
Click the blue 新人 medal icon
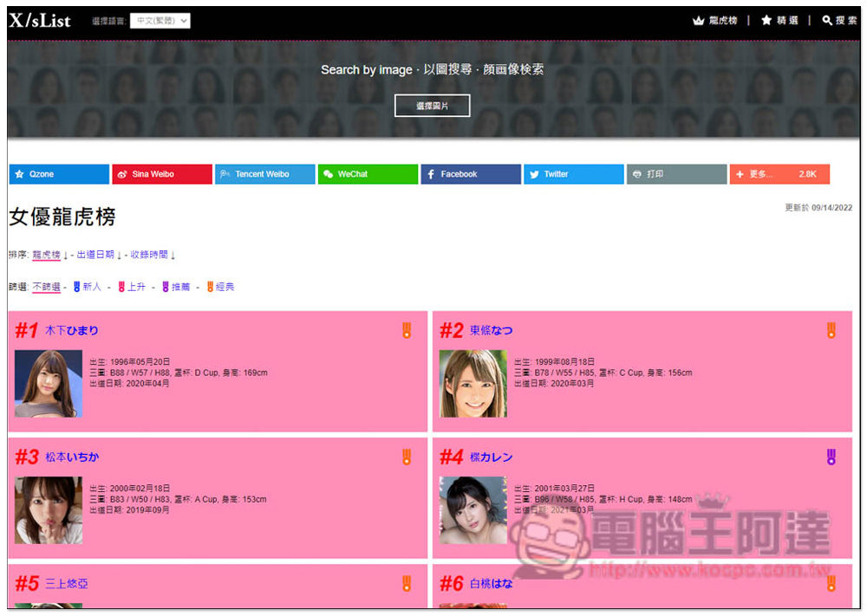tap(77, 287)
